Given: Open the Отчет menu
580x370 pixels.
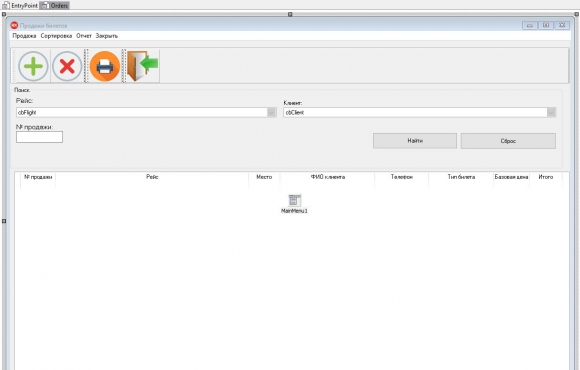Looking at the screenshot, I should [84, 36].
